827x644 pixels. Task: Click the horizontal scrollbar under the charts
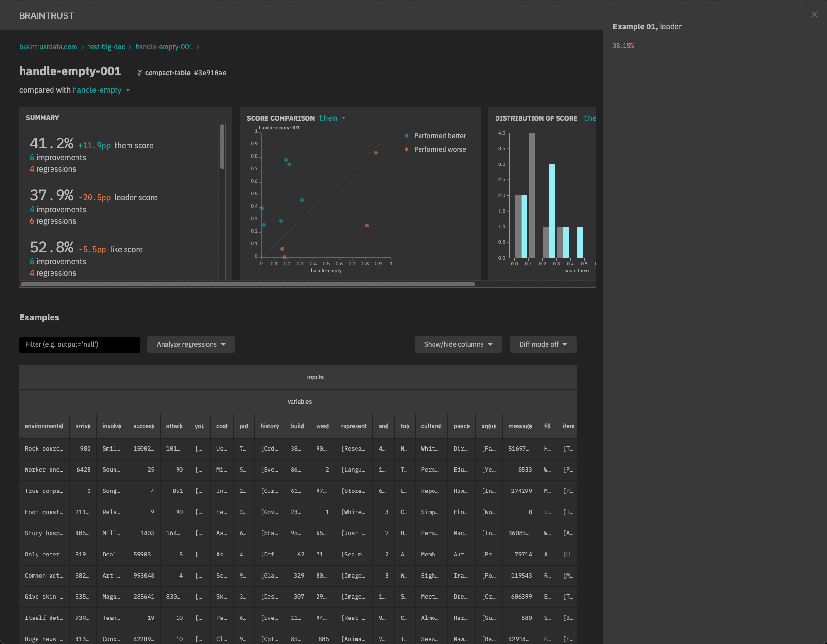[x=248, y=284]
